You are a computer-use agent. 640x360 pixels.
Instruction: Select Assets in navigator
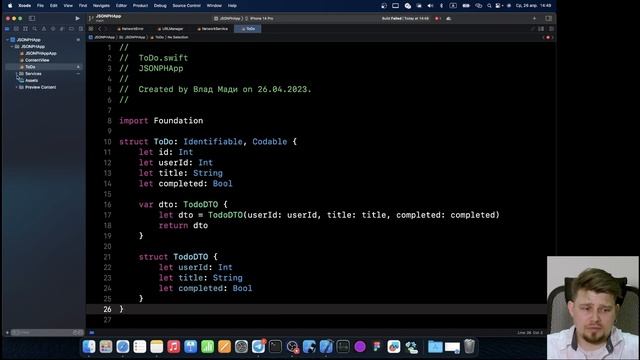tap(29, 80)
